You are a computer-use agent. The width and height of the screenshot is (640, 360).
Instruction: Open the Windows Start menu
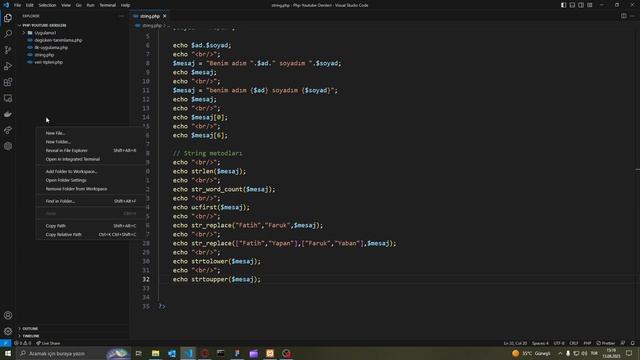pos(8,353)
